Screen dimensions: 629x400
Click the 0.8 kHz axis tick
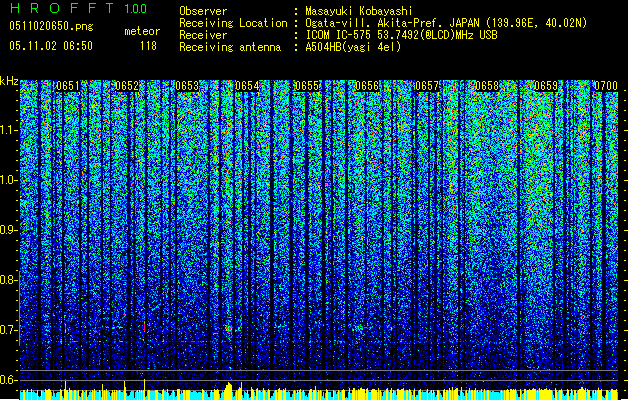(9, 280)
